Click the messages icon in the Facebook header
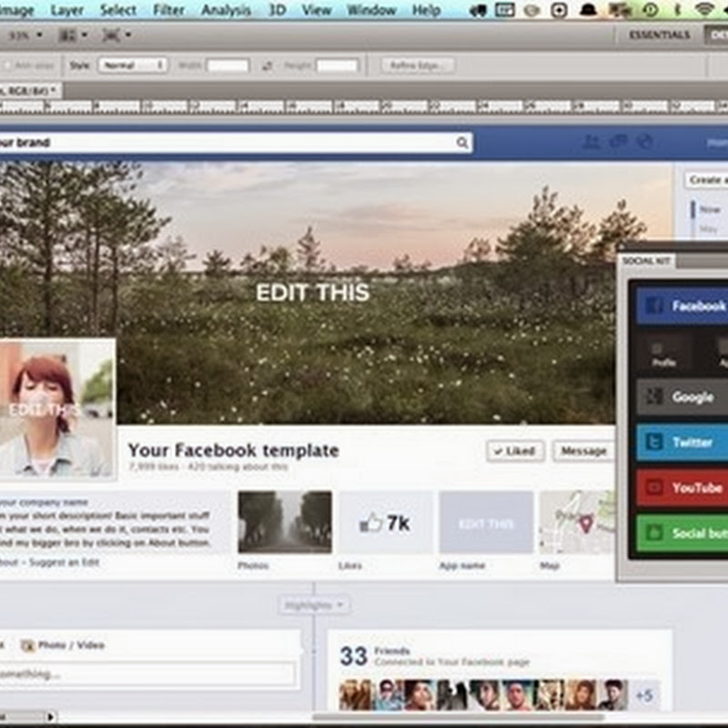This screenshot has height=728, width=728. pyautogui.click(x=618, y=141)
